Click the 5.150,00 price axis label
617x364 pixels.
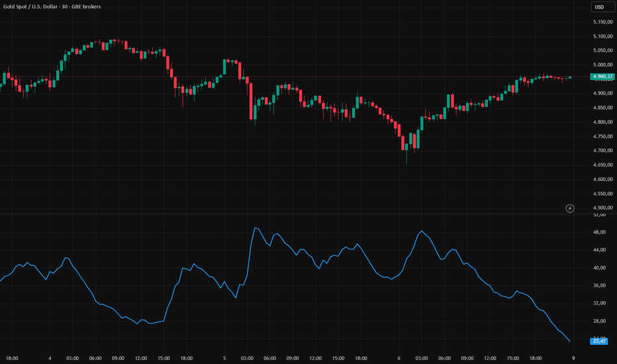[x=603, y=22]
